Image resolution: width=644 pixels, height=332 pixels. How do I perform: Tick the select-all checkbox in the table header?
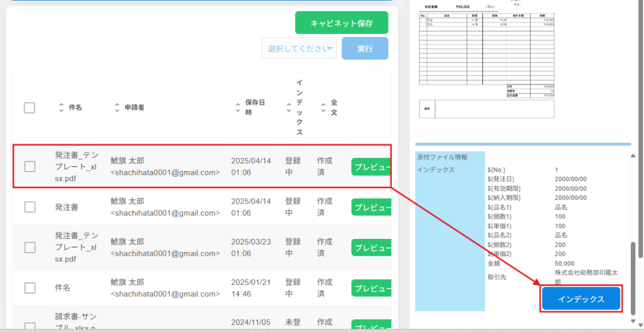(30, 108)
